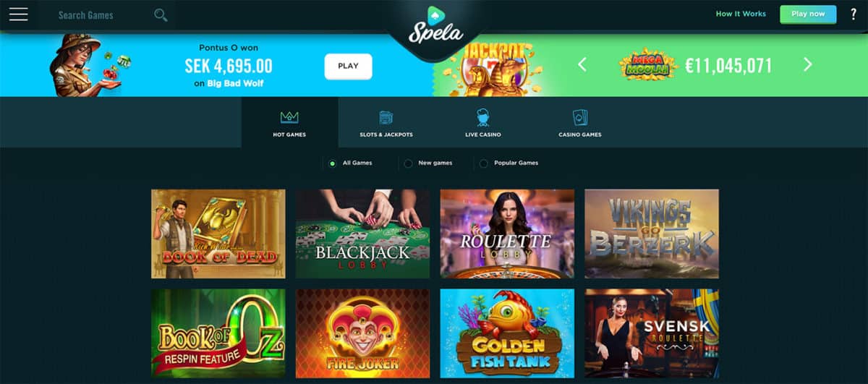Click the Search Games field
868x384 pixels.
pyautogui.click(x=101, y=14)
